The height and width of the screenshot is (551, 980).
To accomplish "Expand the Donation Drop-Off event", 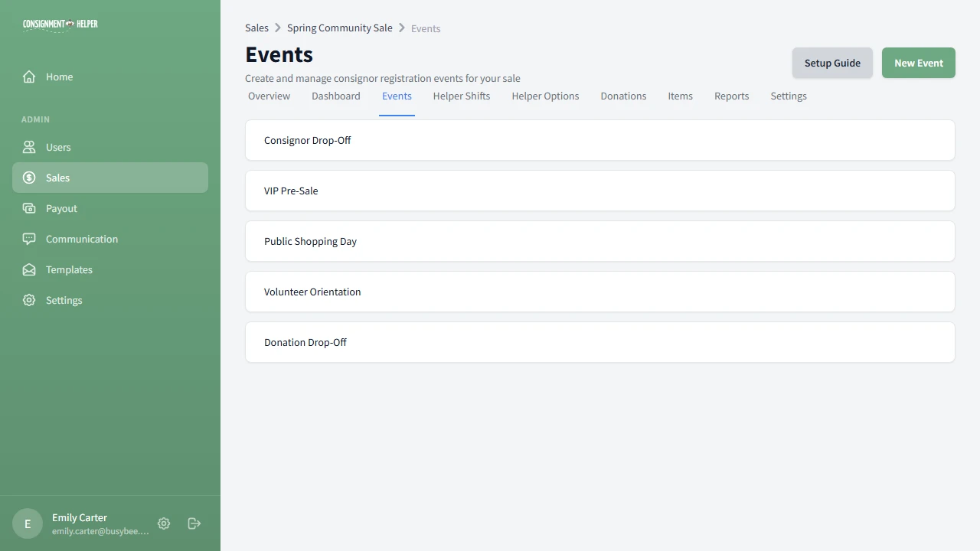I will pos(599,342).
